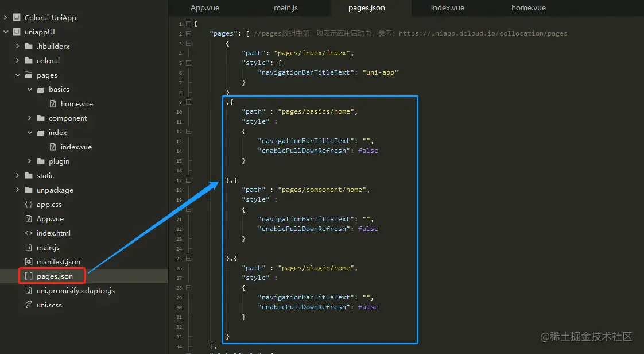Click the pages open-folder icon

29,75
